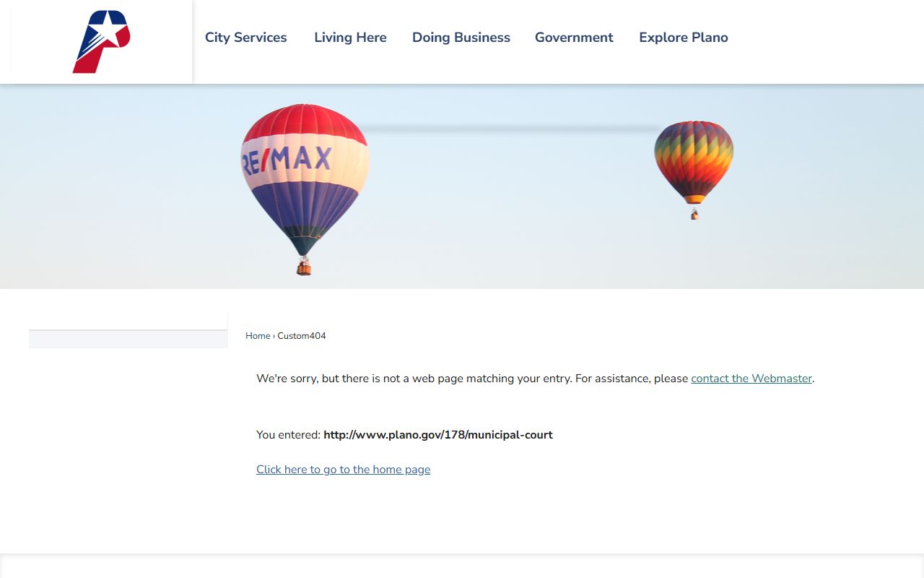Click the empty gray sidebar panel
The image size is (924, 578).
pyautogui.click(x=128, y=340)
